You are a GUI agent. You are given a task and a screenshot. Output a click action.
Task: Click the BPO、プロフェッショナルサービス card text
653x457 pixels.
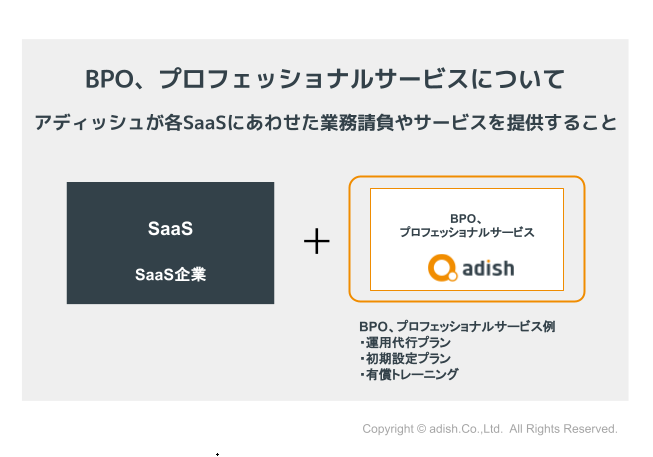[x=467, y=225]
